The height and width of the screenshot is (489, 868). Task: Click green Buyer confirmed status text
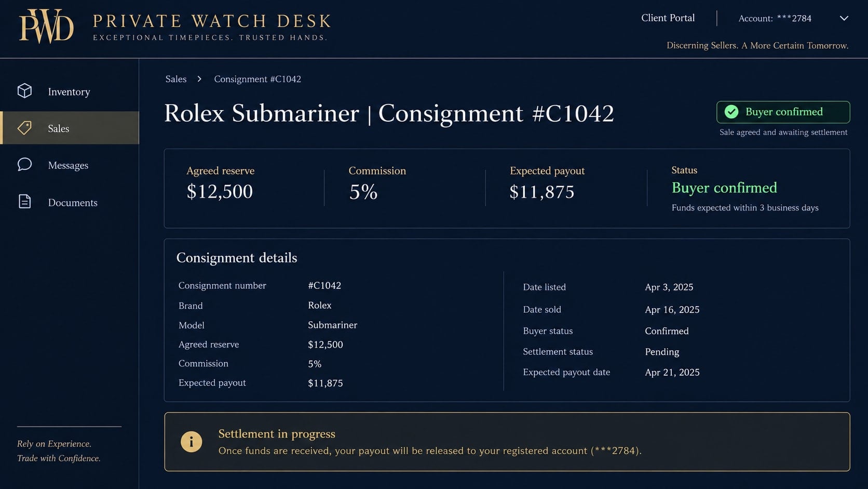click(724, 188)
